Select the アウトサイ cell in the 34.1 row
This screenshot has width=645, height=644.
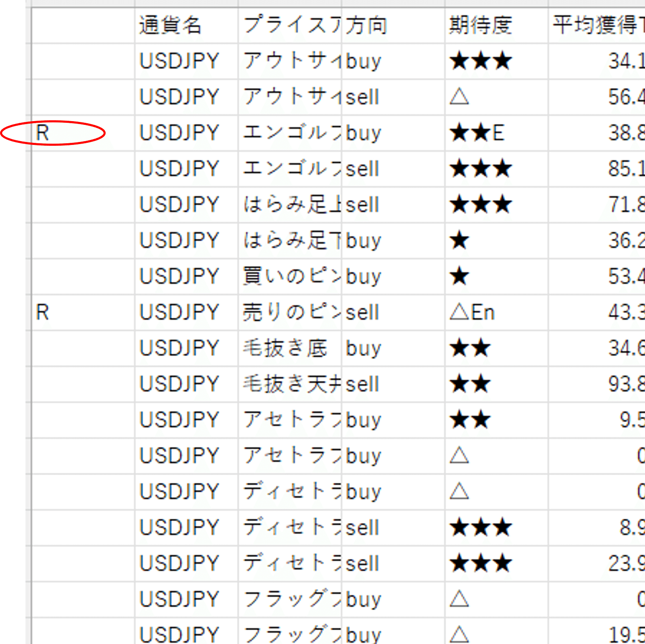pyautogui.click(x=289, y=61)
